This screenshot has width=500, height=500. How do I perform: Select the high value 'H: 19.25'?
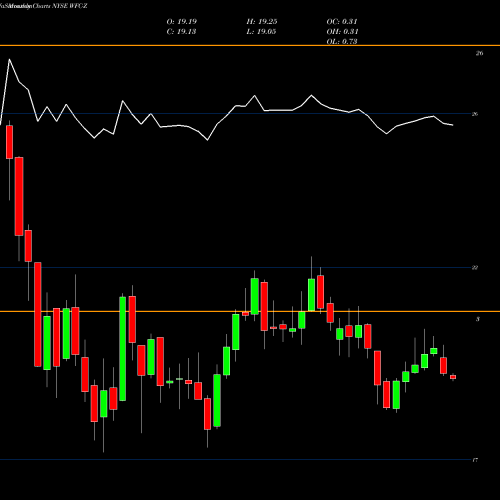point(262,22)
